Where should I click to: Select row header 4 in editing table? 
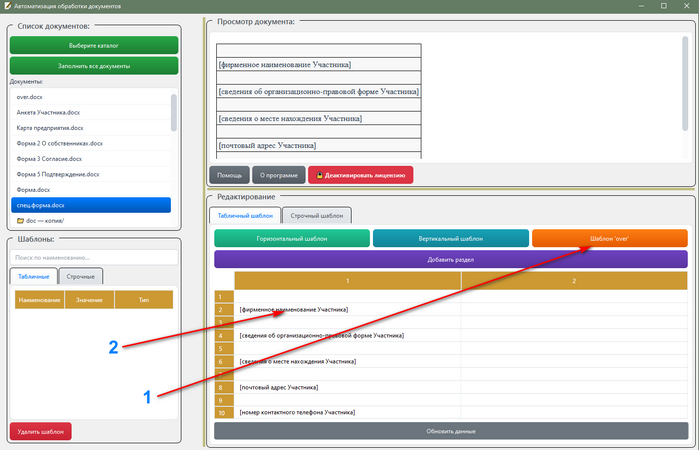[224, 335]
